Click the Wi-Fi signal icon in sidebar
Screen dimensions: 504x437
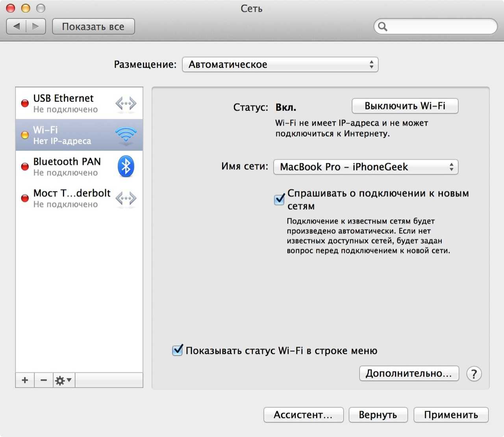pyautogui.click(x=126, y=135)
